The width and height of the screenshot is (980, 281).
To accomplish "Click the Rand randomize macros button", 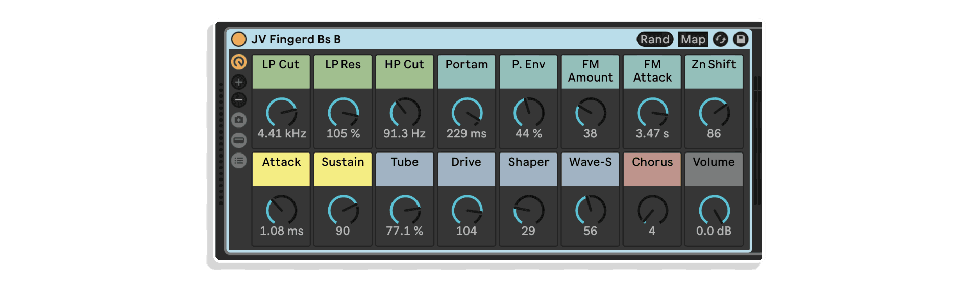I will coord(655,39).
